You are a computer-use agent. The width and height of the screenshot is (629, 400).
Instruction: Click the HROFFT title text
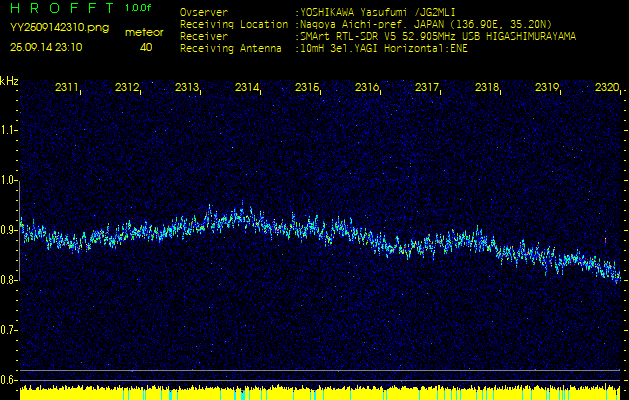pos(62,8)
